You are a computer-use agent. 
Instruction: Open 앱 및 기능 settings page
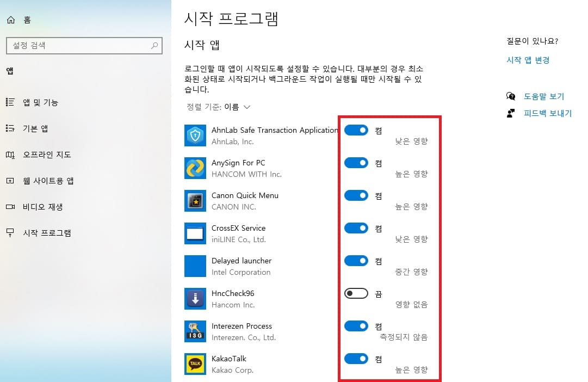(x=40, y=102)
